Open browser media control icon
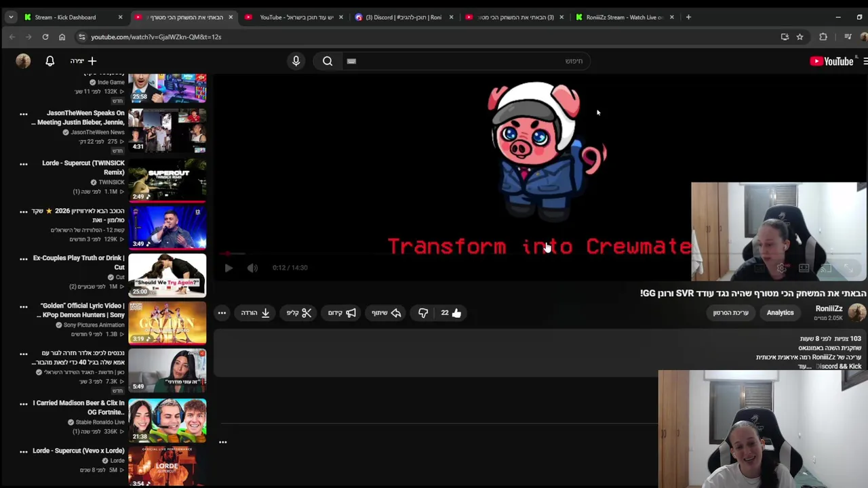The image size is (868, 488). [x=848, y=37]
